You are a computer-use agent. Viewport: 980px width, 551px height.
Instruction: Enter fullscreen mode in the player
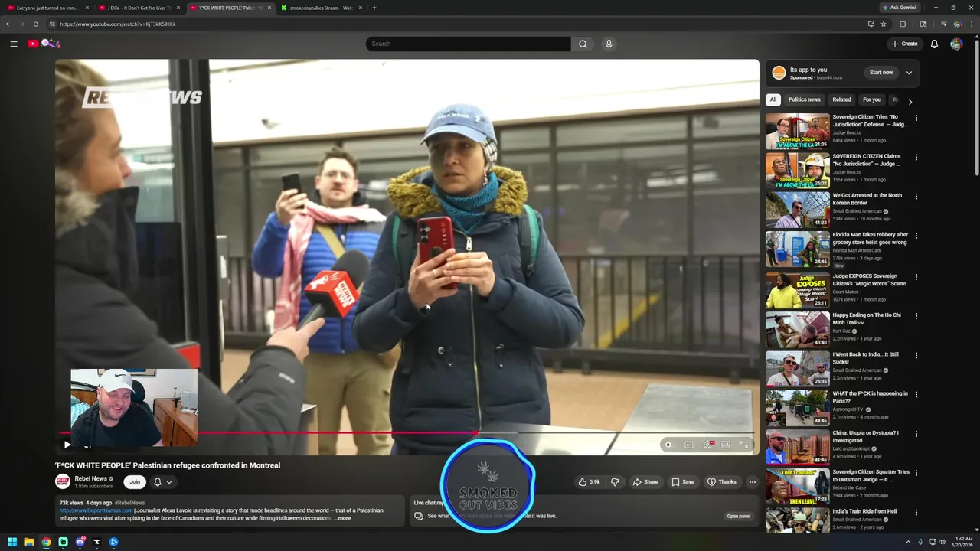(744, 445)
